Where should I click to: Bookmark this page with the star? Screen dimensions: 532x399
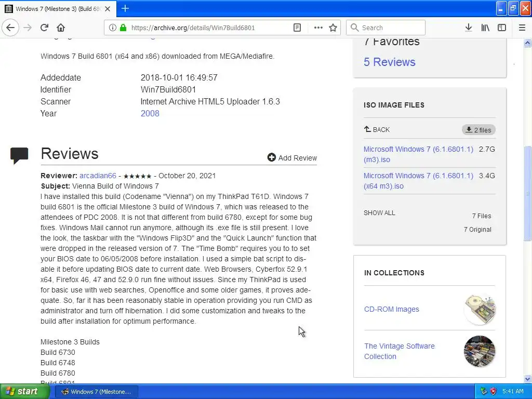tap(333, 28)
